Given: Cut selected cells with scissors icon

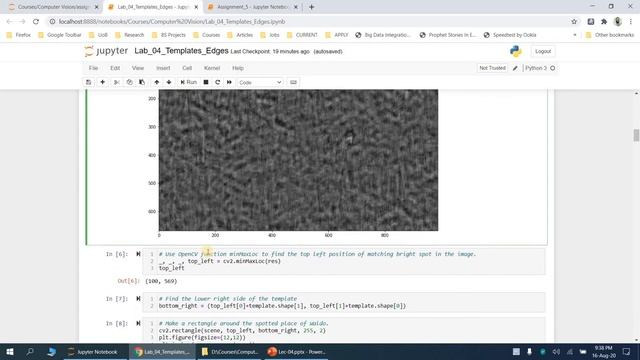Looking at the screenshot, I should click(117, 82).
